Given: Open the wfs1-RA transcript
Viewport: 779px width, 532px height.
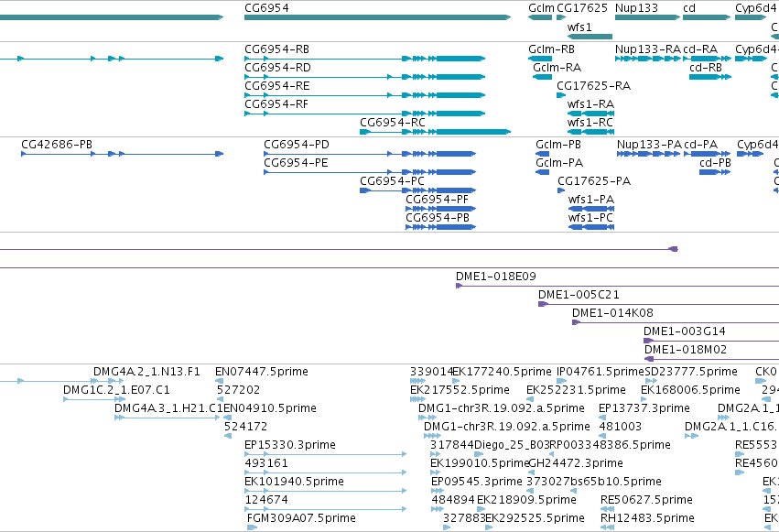Looking at the screenshot, I should point(590,114).
